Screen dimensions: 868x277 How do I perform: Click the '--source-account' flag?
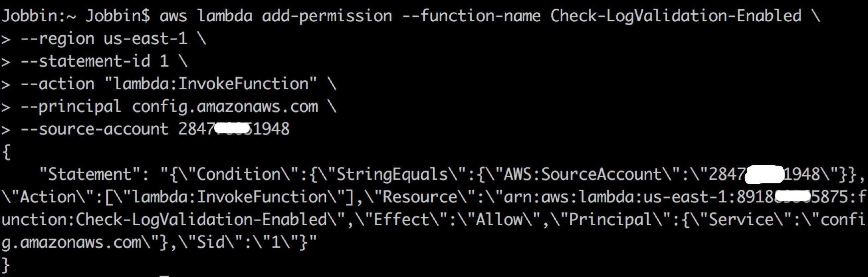coord(94,129)
